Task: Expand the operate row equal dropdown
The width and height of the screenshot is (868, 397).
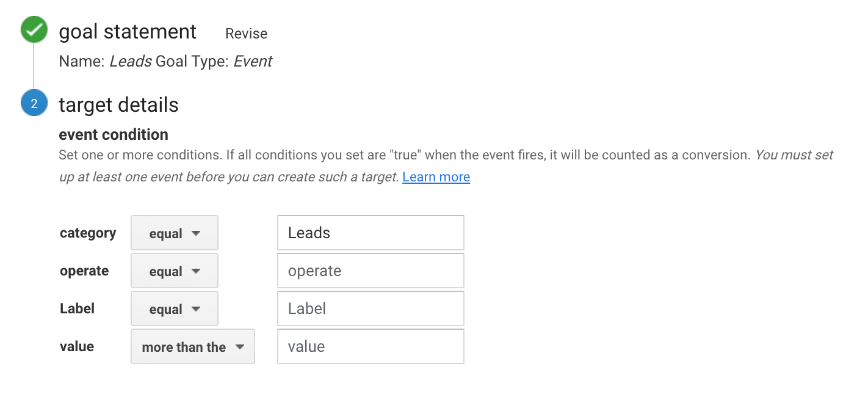Action: (x=175, y=271)
